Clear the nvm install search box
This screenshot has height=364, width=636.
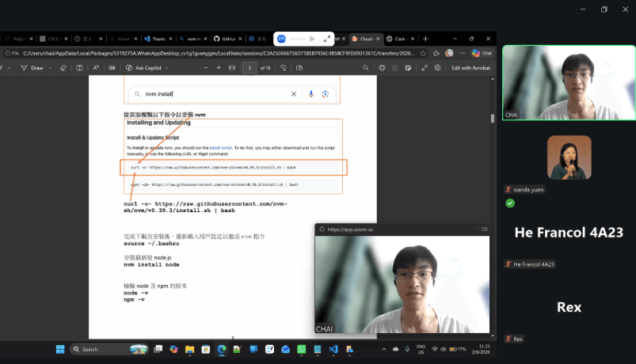tap(294, 94)
